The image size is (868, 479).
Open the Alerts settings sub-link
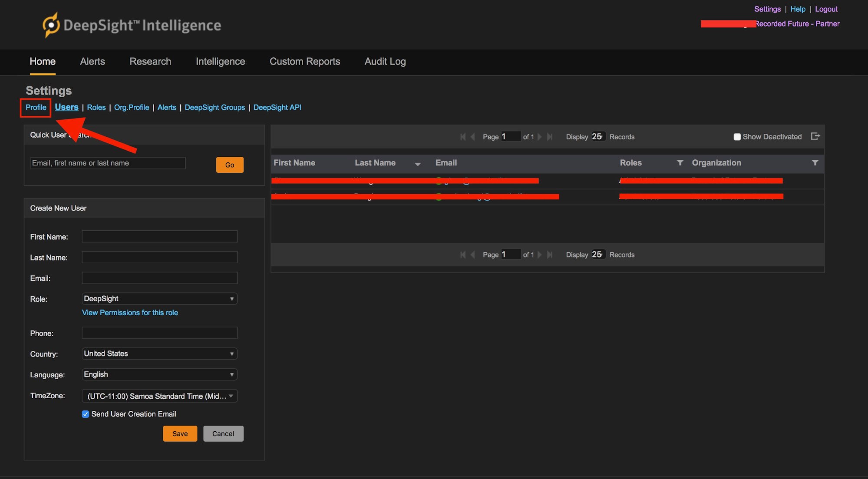click(x=167, y=107)
